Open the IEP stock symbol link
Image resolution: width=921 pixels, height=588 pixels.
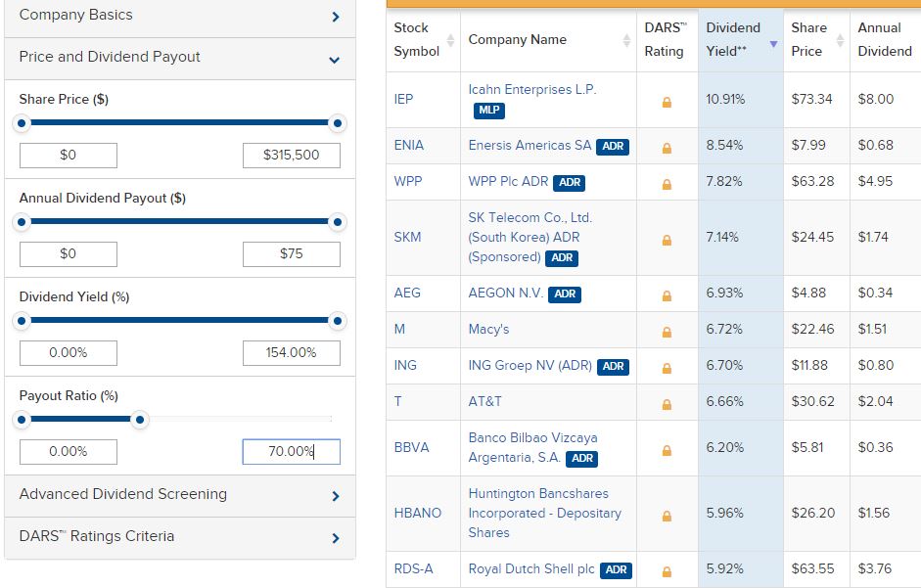click(x=403, y=99)
